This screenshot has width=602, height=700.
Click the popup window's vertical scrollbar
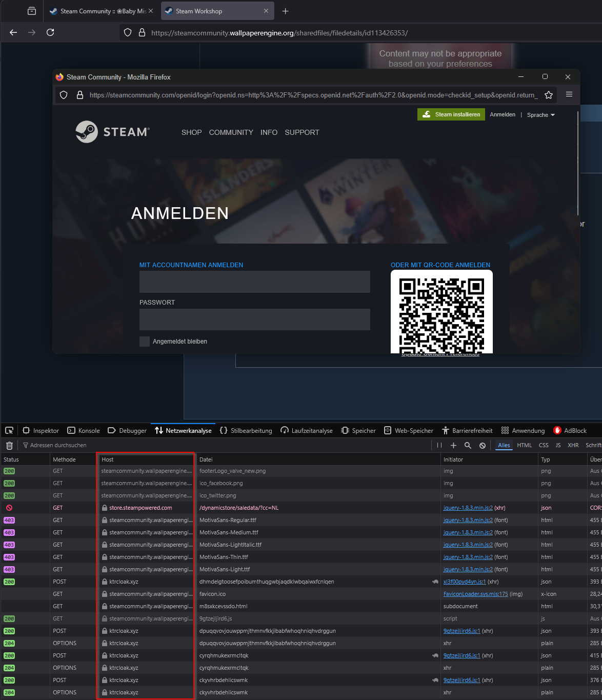point(578,164)
